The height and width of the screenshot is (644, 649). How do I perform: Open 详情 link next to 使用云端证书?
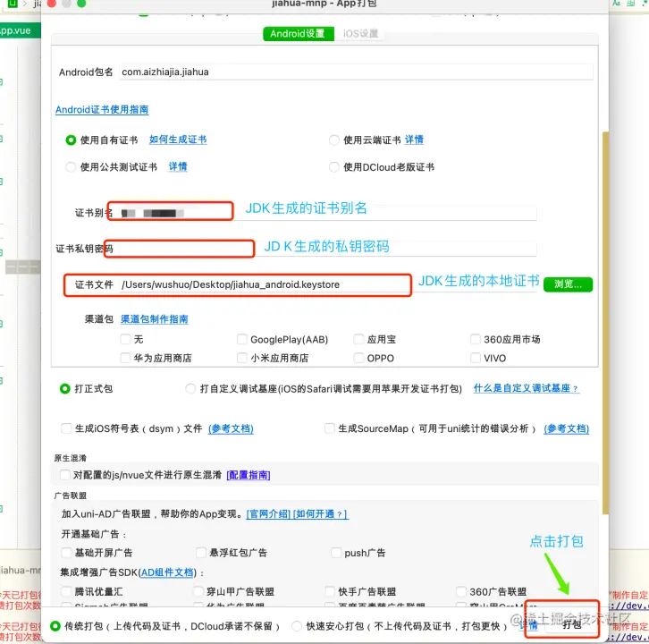click(414, 140)
